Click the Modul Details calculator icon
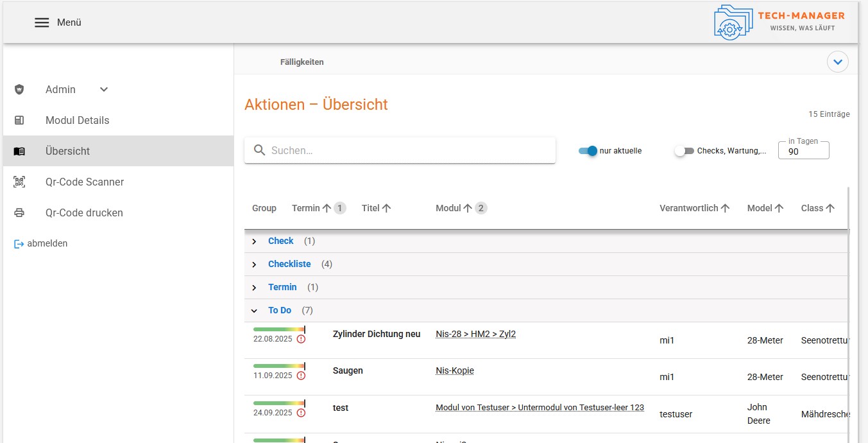868x443 pixels. (x=19, y=121)
